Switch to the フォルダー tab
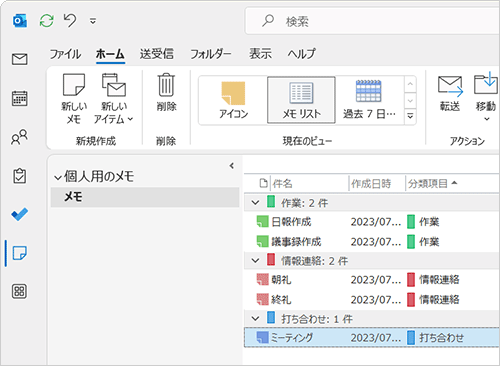This screenshot has height=366, width=500. pos(211,54)
